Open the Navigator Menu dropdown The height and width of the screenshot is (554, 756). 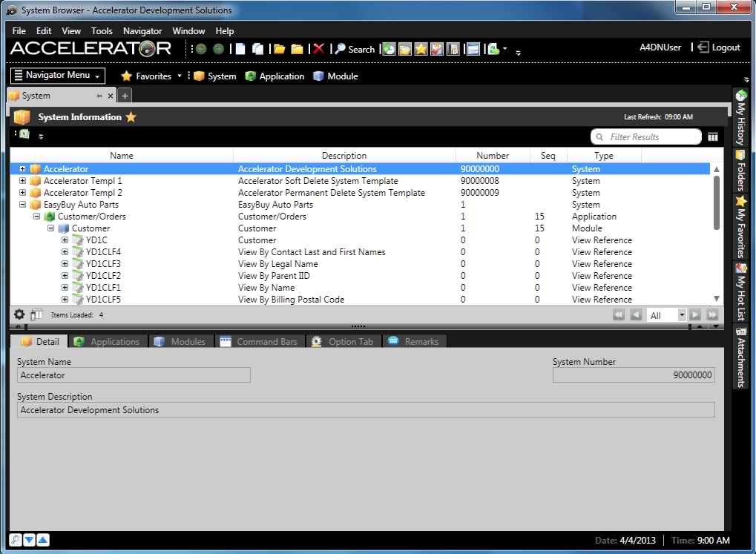tap(57, 75)
